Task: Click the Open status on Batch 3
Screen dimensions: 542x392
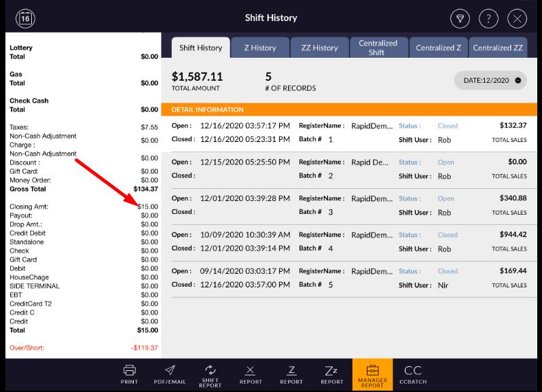Action: click(446, 199)
